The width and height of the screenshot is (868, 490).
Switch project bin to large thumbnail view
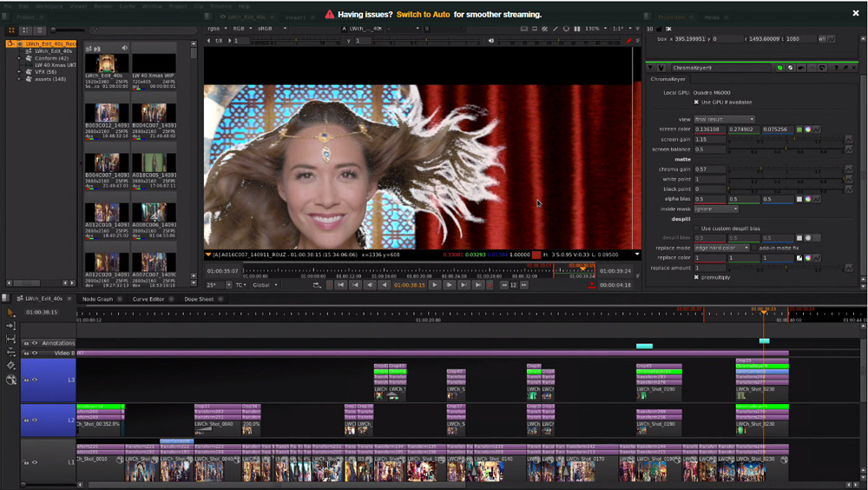pyautogui.click(x=11, y=30)
